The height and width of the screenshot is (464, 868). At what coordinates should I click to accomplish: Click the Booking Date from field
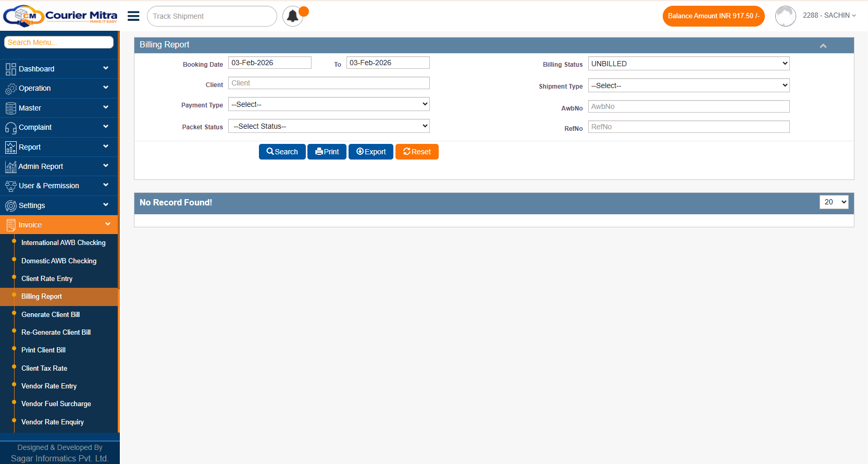click(270, 63)
